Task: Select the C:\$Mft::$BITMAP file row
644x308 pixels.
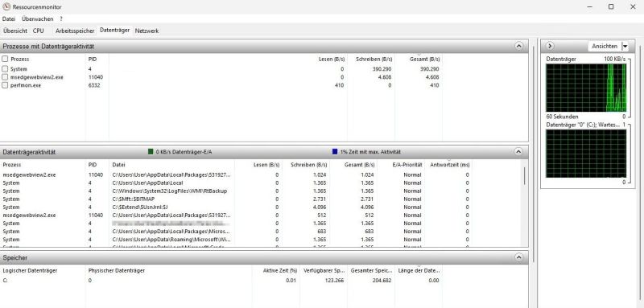Action: coord(236,199)
